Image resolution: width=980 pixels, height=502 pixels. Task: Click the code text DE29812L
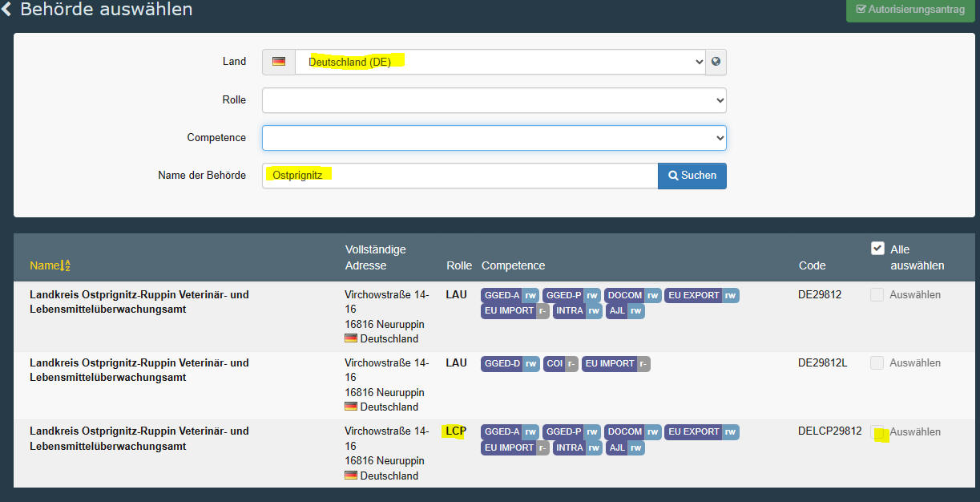click(x=822, y=363)
